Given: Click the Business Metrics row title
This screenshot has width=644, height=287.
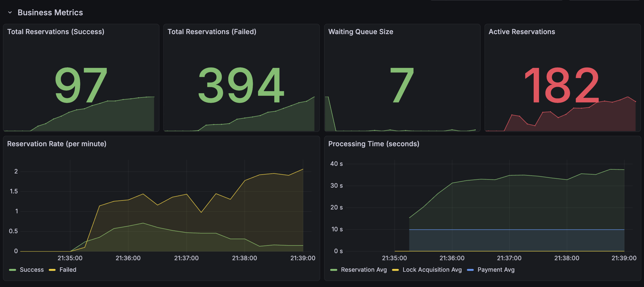Looking at the screenshot, I should 50,13.
